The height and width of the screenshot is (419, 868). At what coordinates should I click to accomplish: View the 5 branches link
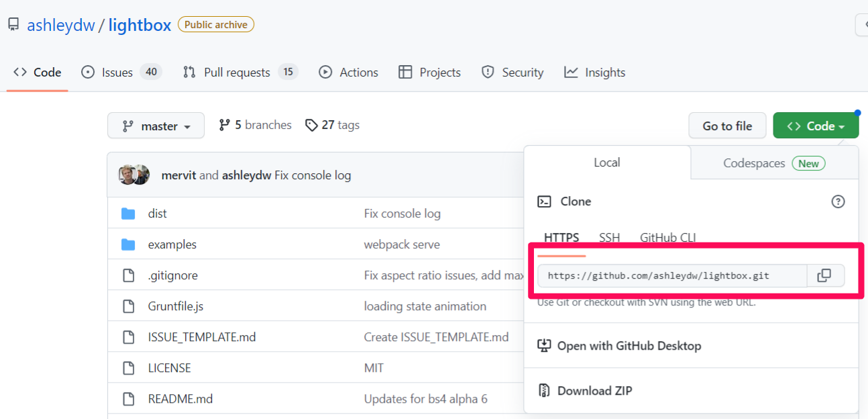click(x=255, y=125)
